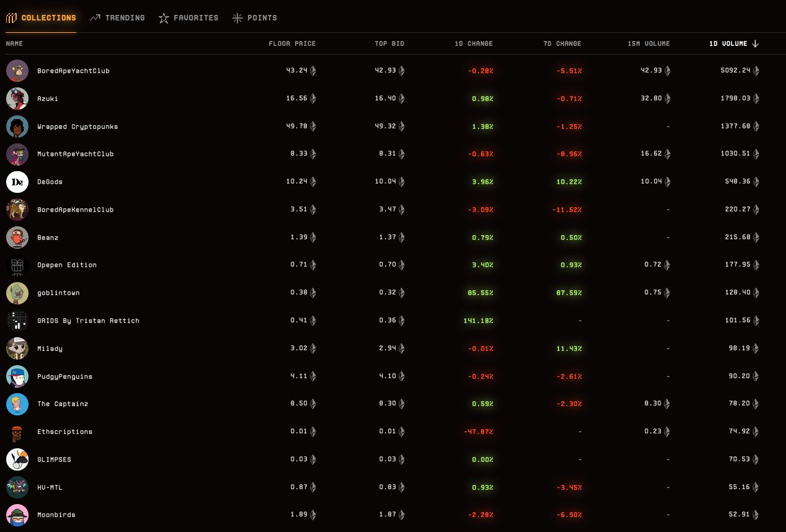The width and height of the screenshot is (786, 532).
Task: Sort table by Name column
Action: (14, 44)
